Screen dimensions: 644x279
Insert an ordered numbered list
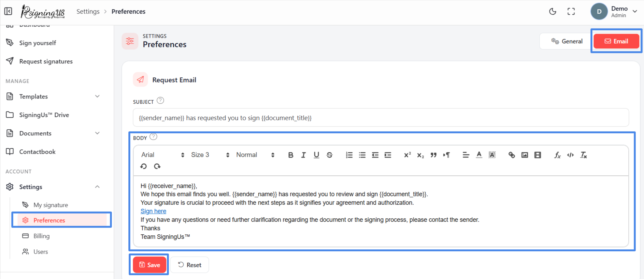[x=349, y=155]
